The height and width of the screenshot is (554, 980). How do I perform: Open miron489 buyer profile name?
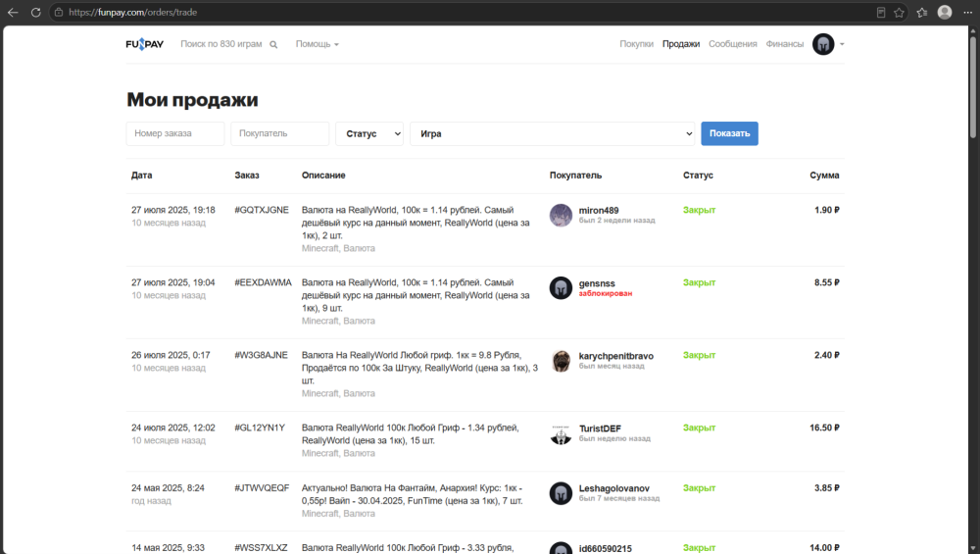point(598,211)
